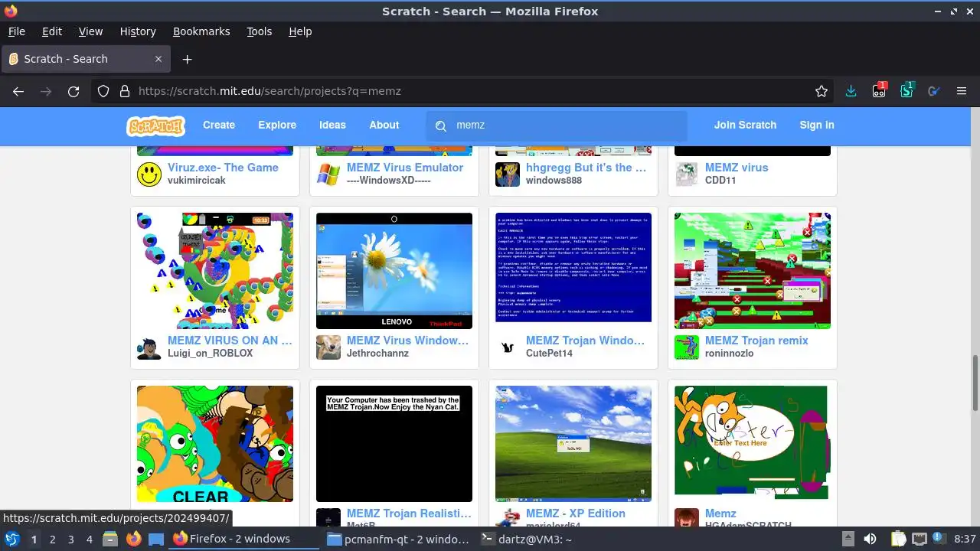Image resolution: width=980 pixels, height=551 pixels.
Task: Click Sign in
Action: point(817,125)
